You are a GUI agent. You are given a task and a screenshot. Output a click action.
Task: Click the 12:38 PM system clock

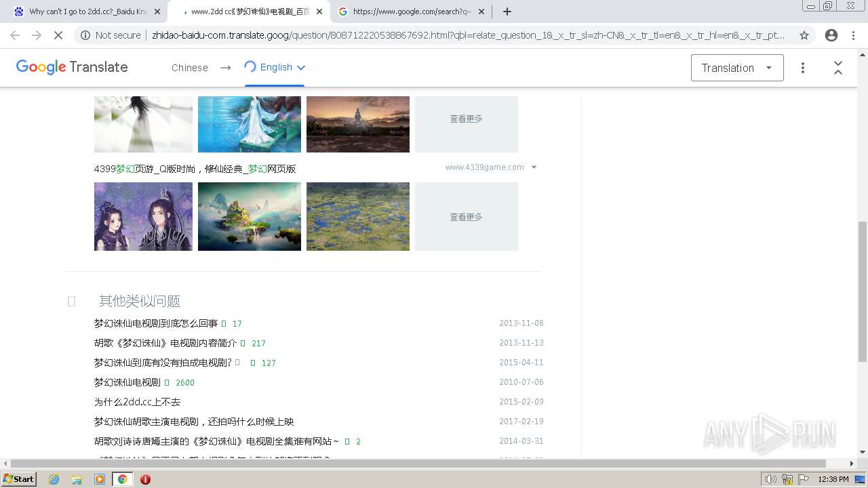pyautogui.click(x=833, y=479)
